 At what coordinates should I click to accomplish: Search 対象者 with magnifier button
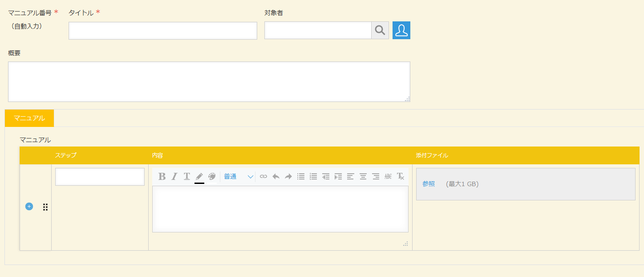point(380,30)
